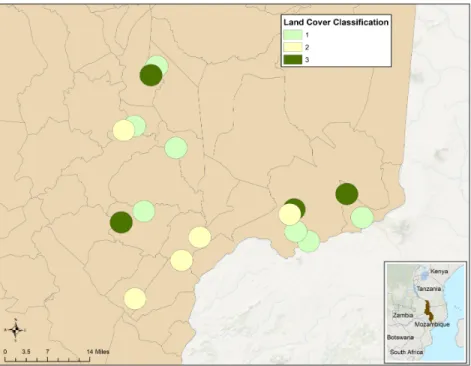The height and width of the screenshot is (366, 471).
Task: Click the compass rose north arrow
Action: click(16, 330)
